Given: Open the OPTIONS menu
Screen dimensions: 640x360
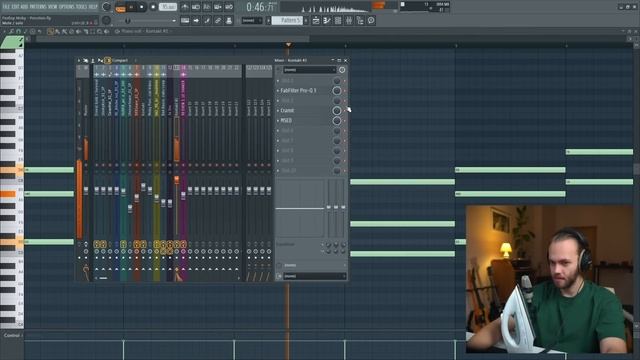Looking at the screenshot, I should (68, 7).
